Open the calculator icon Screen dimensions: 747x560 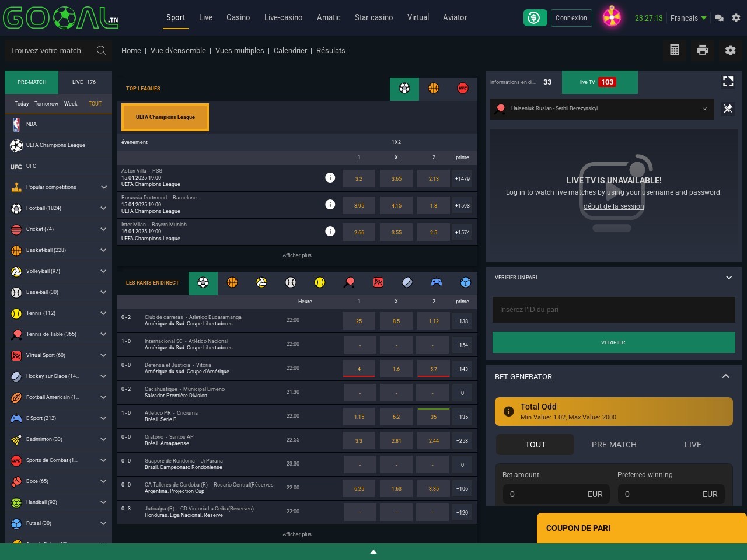coord(675,50)
